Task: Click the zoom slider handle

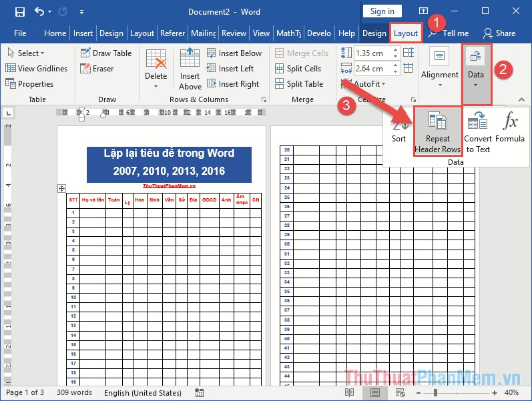Action: (435, 393)
